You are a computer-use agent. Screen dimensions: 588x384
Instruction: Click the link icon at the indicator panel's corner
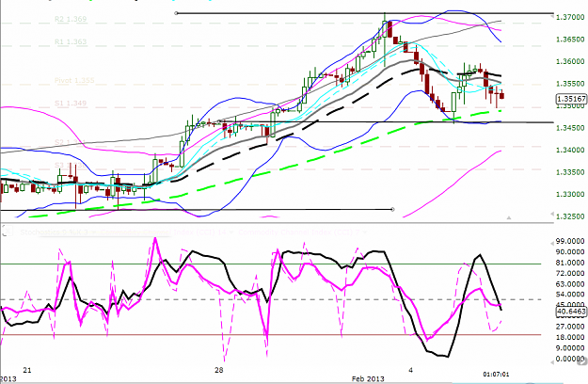pos(584,360)
